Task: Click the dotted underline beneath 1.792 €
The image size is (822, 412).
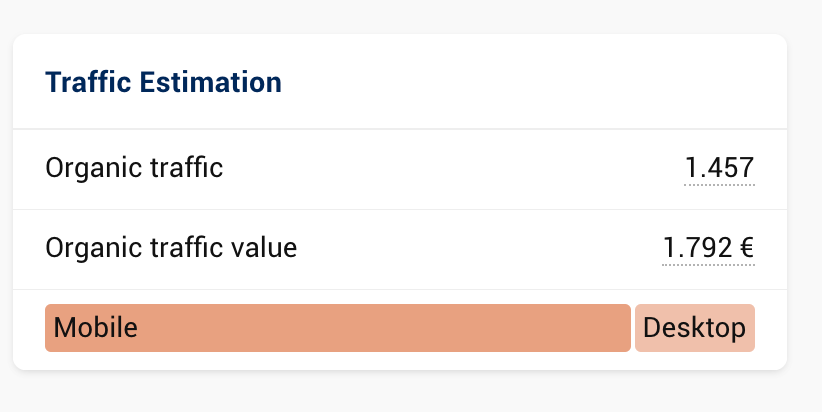Action: coord(708,265)
